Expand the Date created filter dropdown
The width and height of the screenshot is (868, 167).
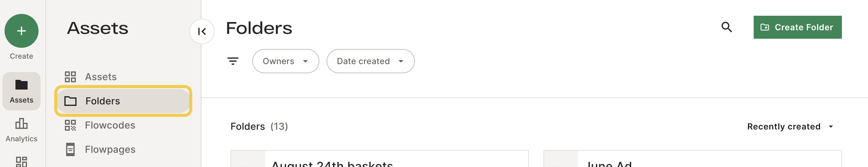[x=370, y=61]
